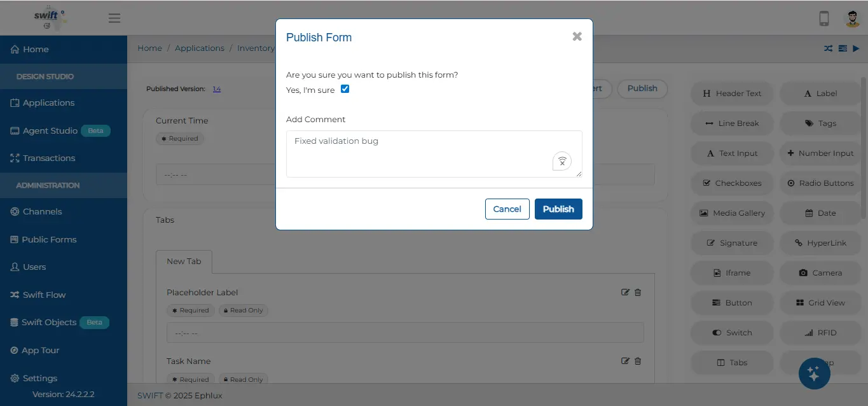Edit the Placeholder Label field icon
The image size is (868, 406).
(x=625, y=292)
